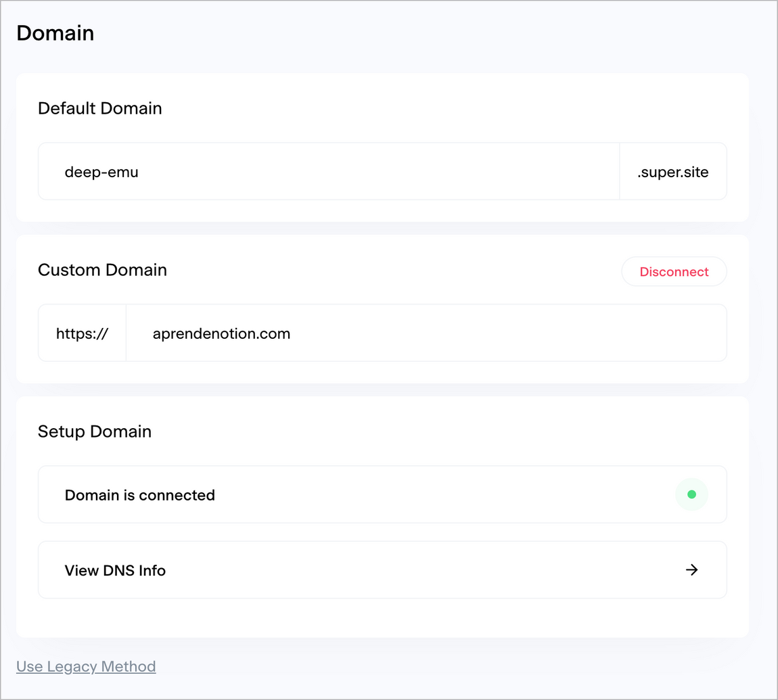Click the .super.site domain suffix
Screen dimensions: 778x700
click(x=673, y=172)
